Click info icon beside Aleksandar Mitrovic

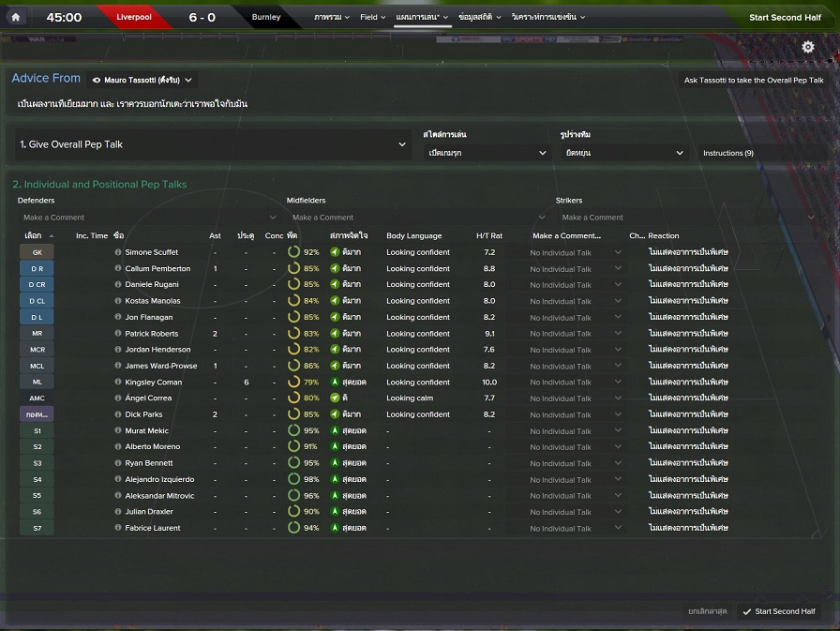(x=118, y=495)
